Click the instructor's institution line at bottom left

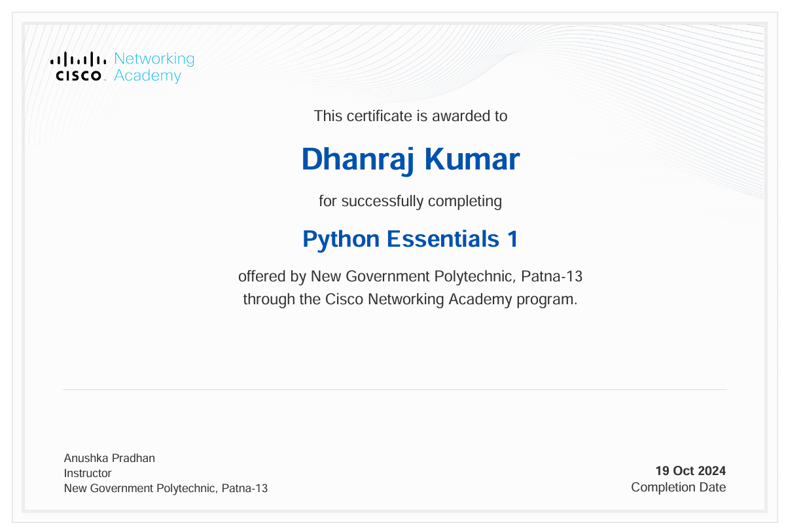tap(166, 488)
